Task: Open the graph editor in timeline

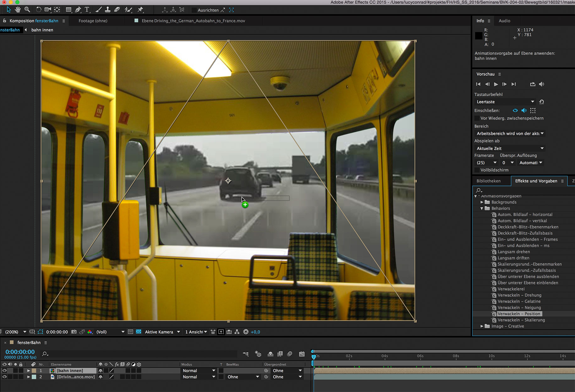Action: (302, 354)
